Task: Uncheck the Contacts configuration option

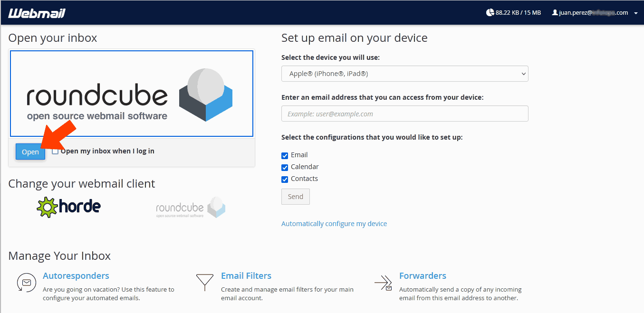Action: (x=285, y=179)
